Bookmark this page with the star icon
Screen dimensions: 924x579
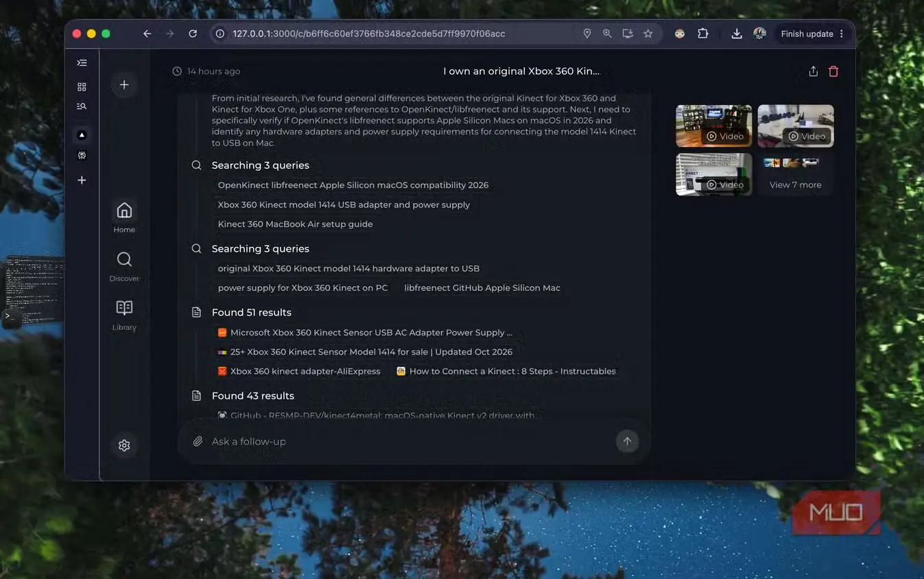[x=648, y=34]
